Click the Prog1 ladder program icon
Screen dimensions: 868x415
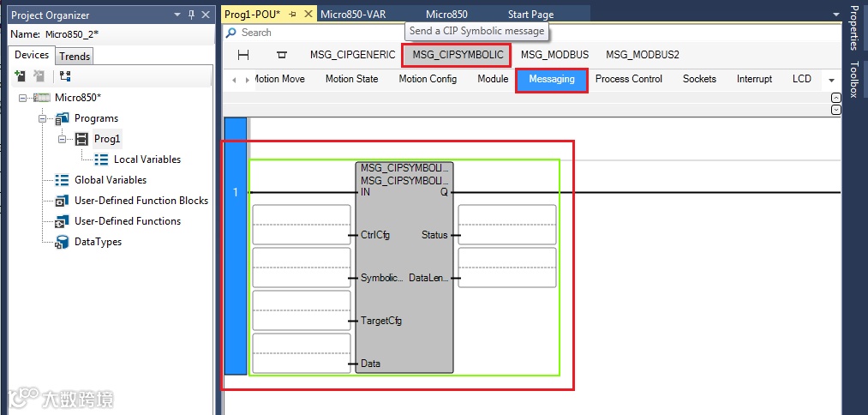[82, 139]
